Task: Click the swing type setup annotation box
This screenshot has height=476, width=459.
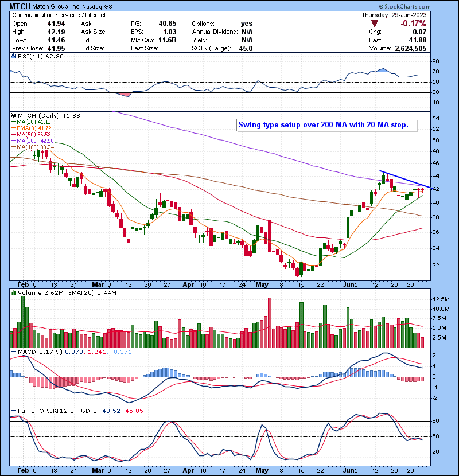Action: tap(327, 125)
